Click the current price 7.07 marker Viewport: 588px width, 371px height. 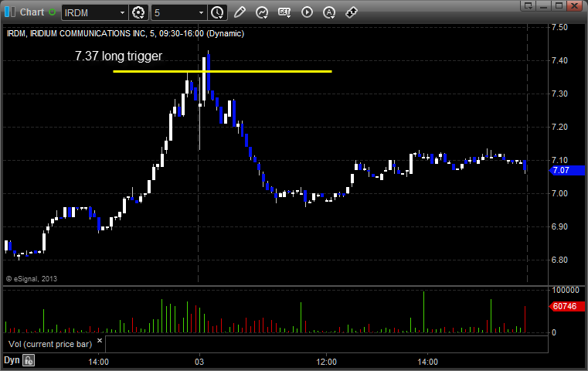click(566, 170)
